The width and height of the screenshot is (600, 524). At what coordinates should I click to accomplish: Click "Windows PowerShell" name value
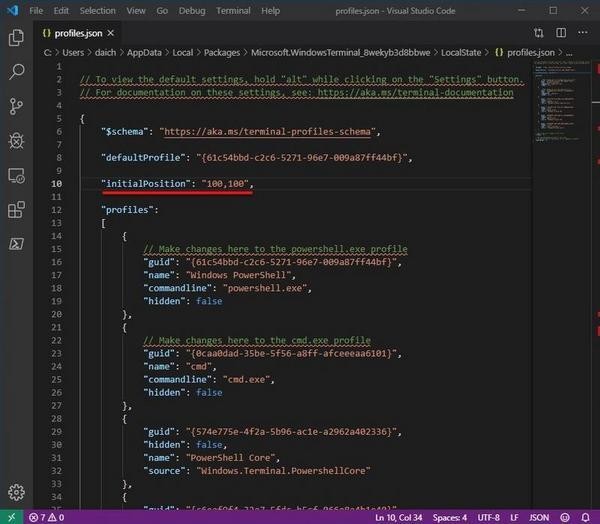[x=238, y=275]
